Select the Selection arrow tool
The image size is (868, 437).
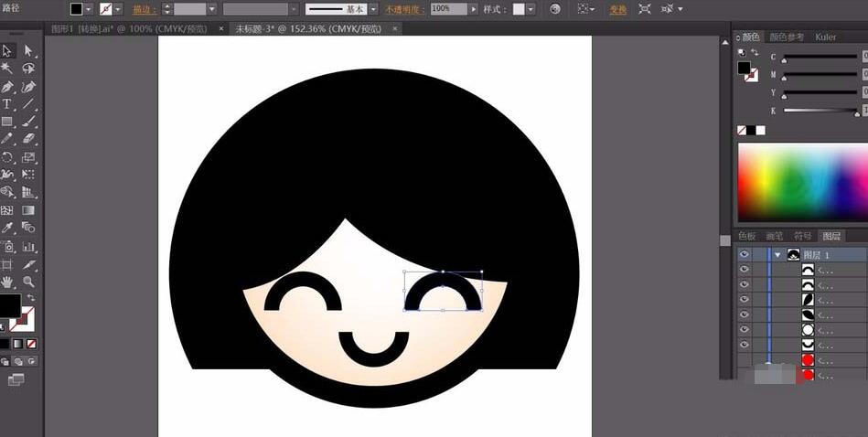coord(7,50)
